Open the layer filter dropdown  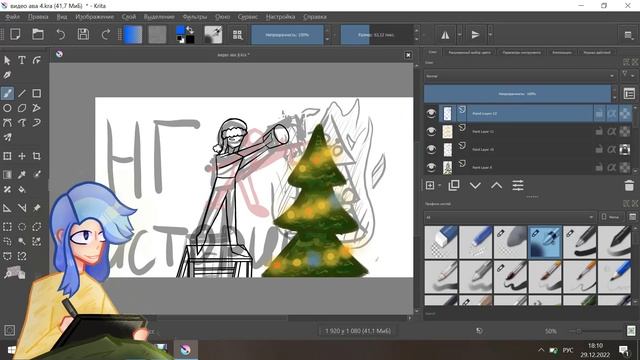coord(628,76)
